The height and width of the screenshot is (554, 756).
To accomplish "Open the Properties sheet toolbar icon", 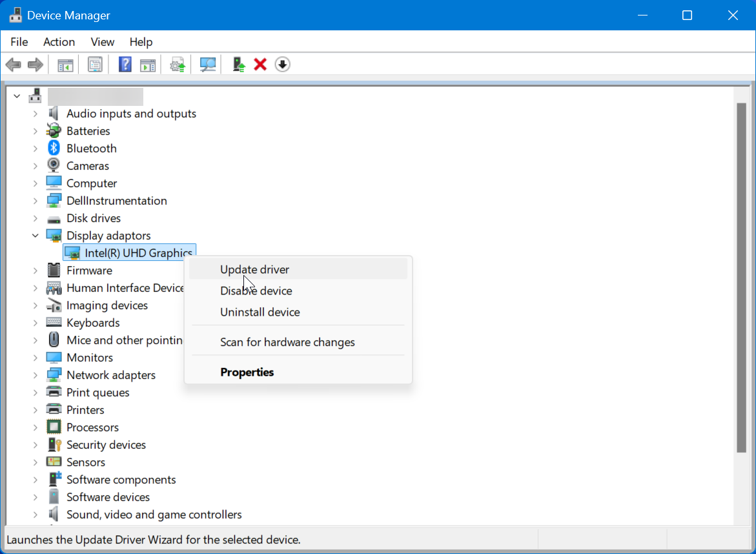I will [x=95, y=65].
